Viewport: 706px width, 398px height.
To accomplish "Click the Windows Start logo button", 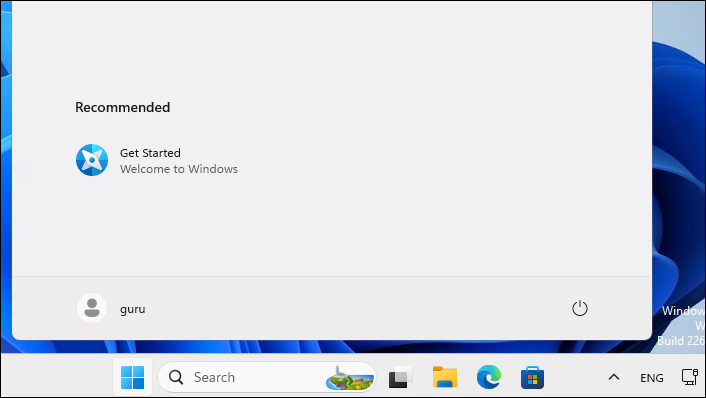I will 132,377.
